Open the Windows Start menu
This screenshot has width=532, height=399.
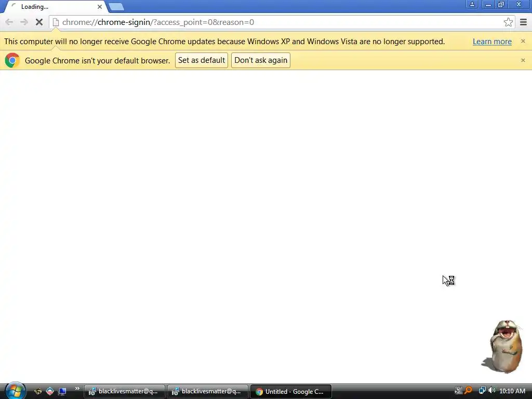[x=15, y=391]
